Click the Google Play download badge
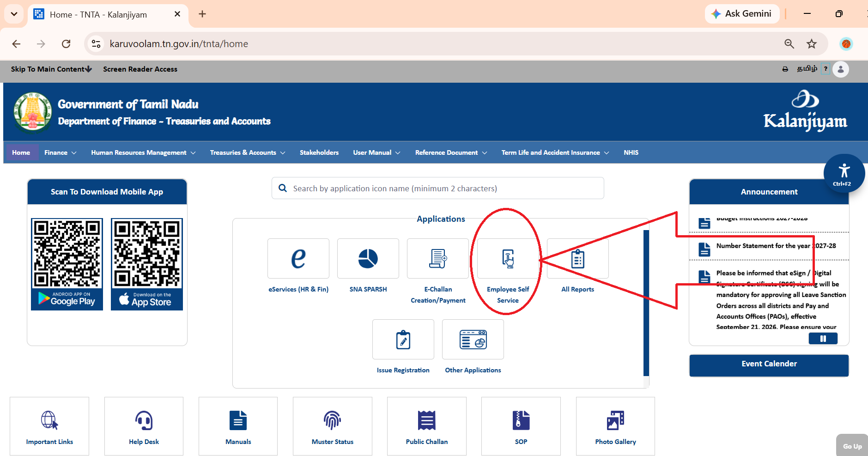868x456 pixels. [67, 299]
